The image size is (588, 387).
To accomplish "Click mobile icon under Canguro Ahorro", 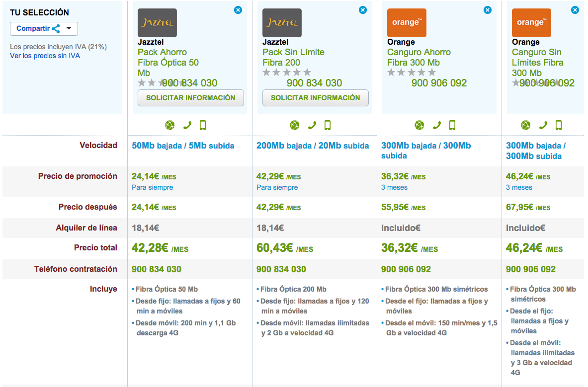I will [x=453, y=125].
